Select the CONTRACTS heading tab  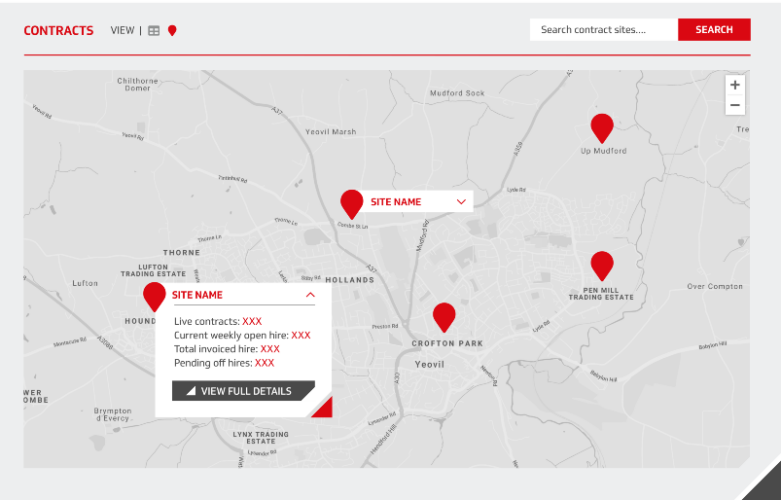(58, 31)
